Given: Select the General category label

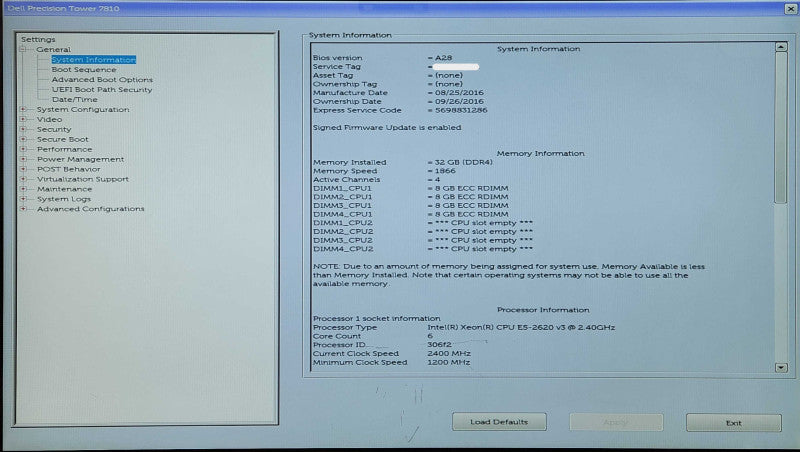Looking at the screenshot, I should [53, 49].
